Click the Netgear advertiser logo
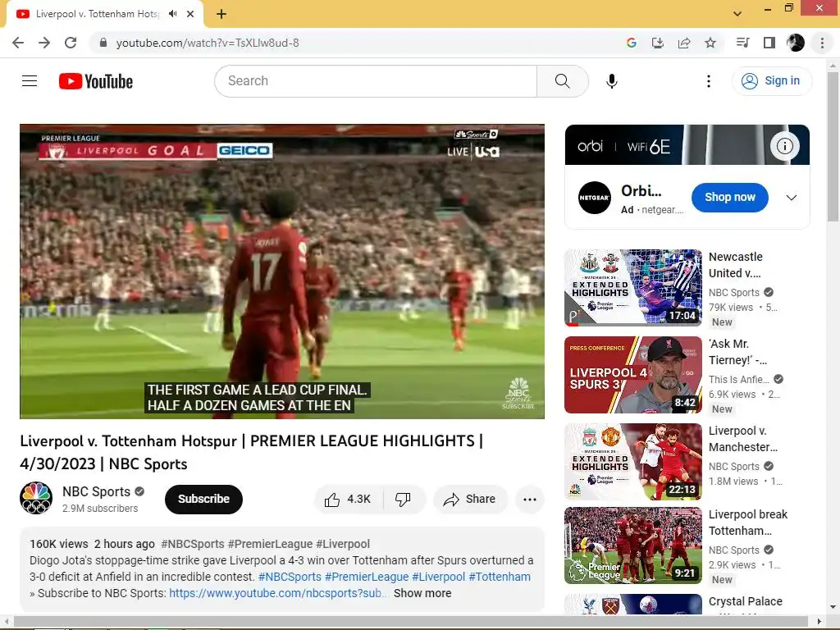Image resolution: width=840 pixels, height=630 pixels. click(x=595, y=198)
